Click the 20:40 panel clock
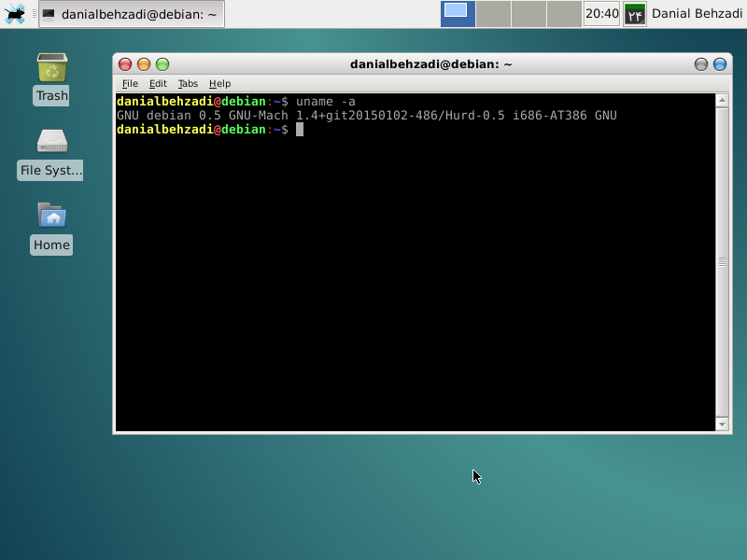This screenshot has width=747, height=560. 601,14
